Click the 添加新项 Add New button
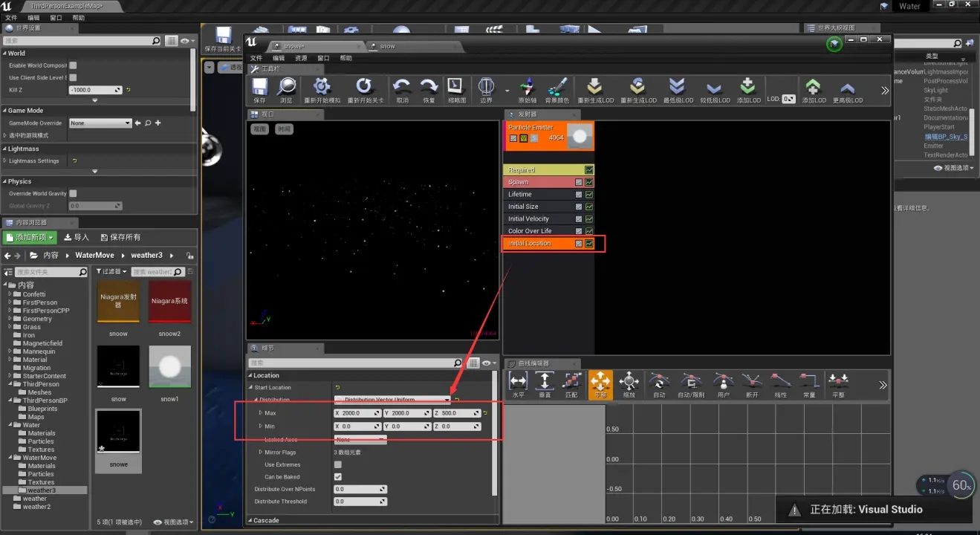Viewport: 980px width, 535px height. (30, 237)
